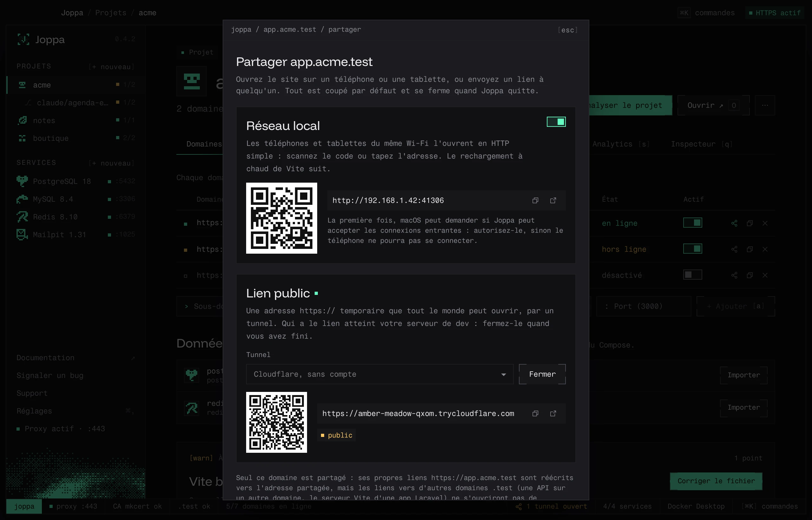Viewport: 812px width, 520px height.
Task: Click the notes project icon
Action: pos(22,120)
